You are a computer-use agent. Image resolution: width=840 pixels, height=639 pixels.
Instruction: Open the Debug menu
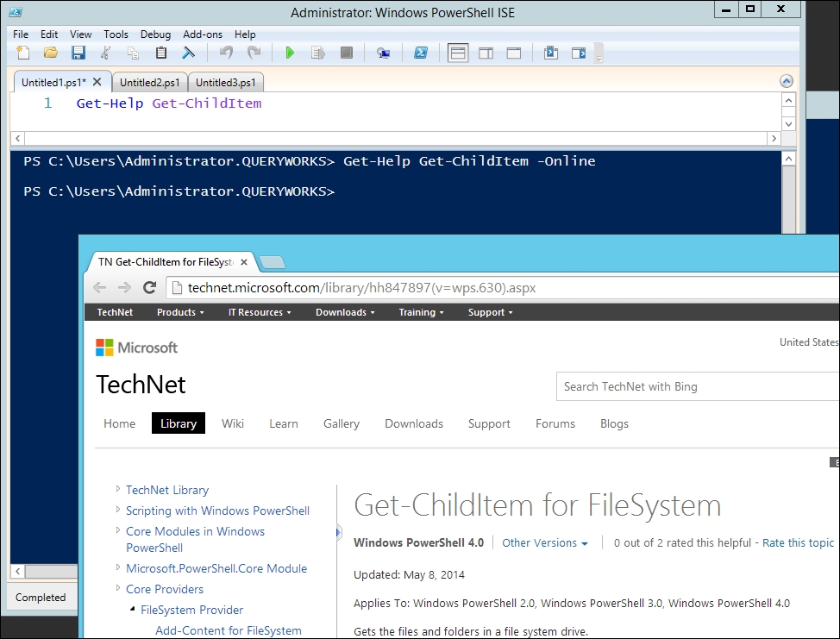coord(156,34)
